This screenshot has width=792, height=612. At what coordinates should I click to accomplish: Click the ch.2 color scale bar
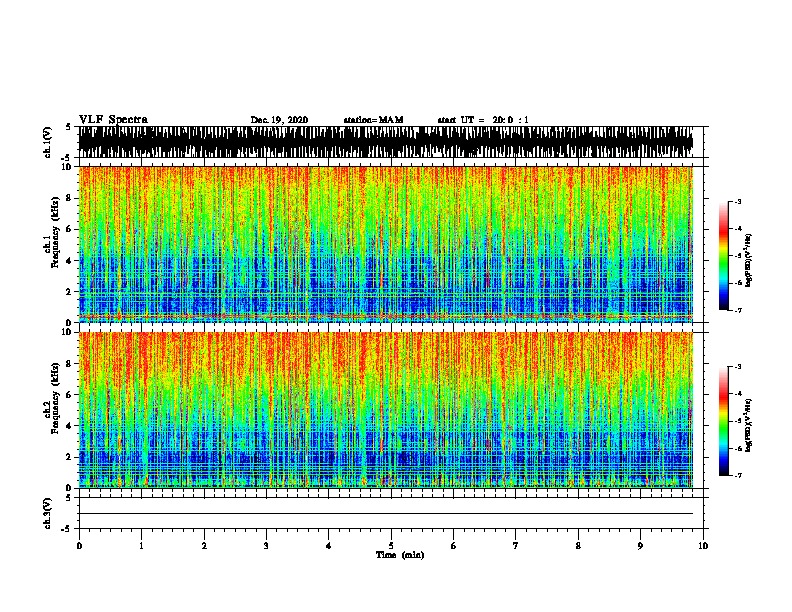click(x=724, y=421)
